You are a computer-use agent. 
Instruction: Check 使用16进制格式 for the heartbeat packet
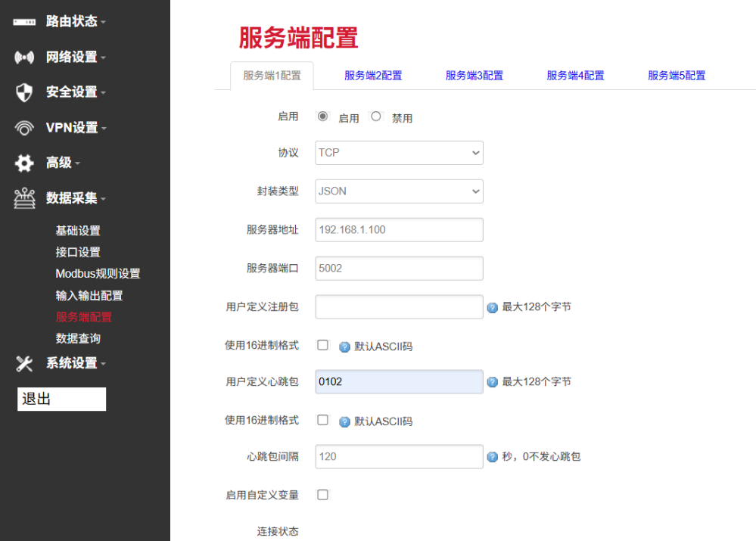coord(323,421)
